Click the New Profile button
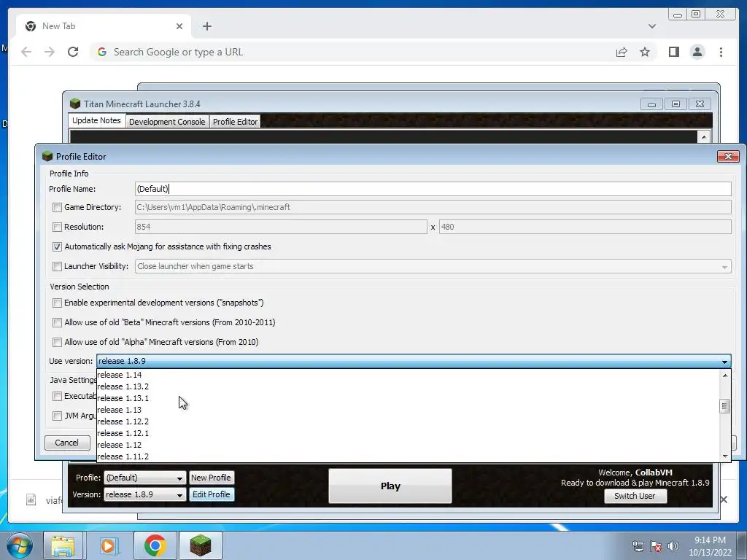Screen dimensions: 747x560 click(x=211, y=478)
